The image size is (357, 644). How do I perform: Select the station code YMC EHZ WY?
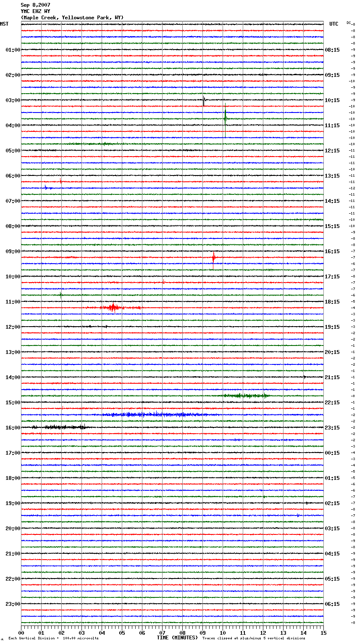[35, 11]
